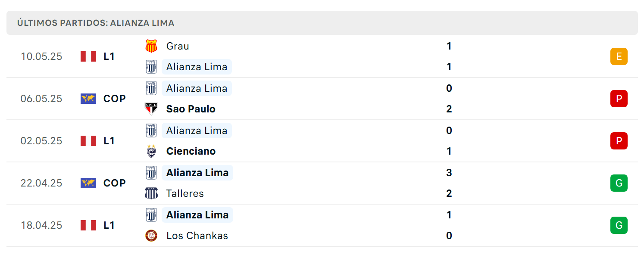Click the Los Chankas round crest
The image size is (644, 255).
coord(151,236)
